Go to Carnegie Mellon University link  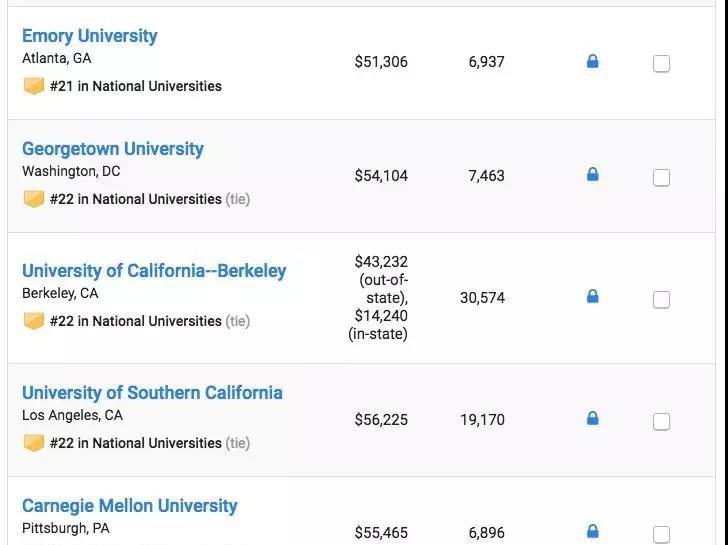[x=130, y=506]
